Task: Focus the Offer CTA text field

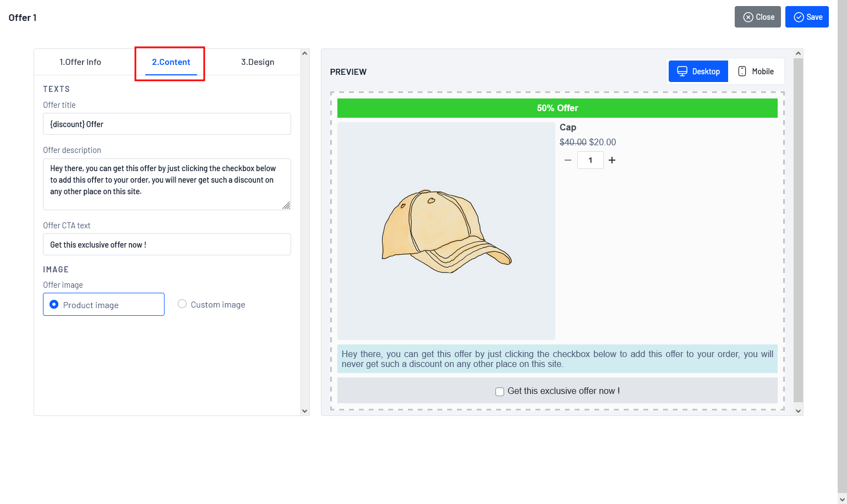Action: pos(167,244)
